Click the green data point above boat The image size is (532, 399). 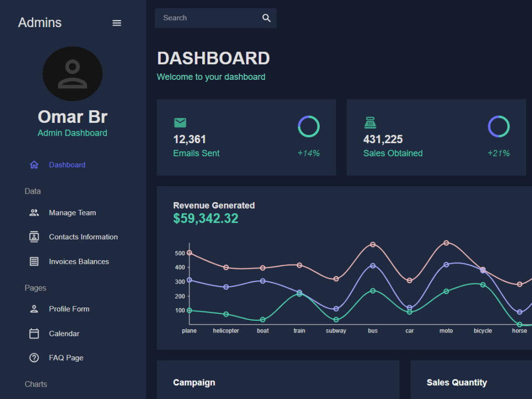pos(263,320)
